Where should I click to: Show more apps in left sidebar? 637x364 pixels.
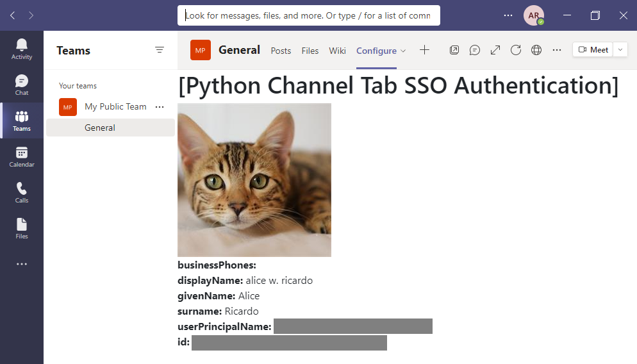click(22, 264)
